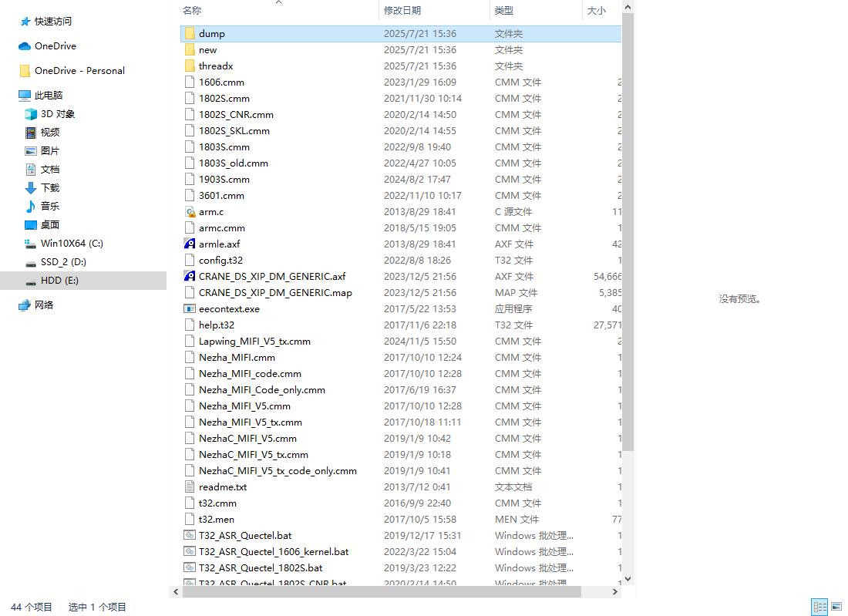848x616 pixels.
Task: Click the CRANE_DS_XIP_DM_GENERIC.axf file icon
Action: click(190, 276)
